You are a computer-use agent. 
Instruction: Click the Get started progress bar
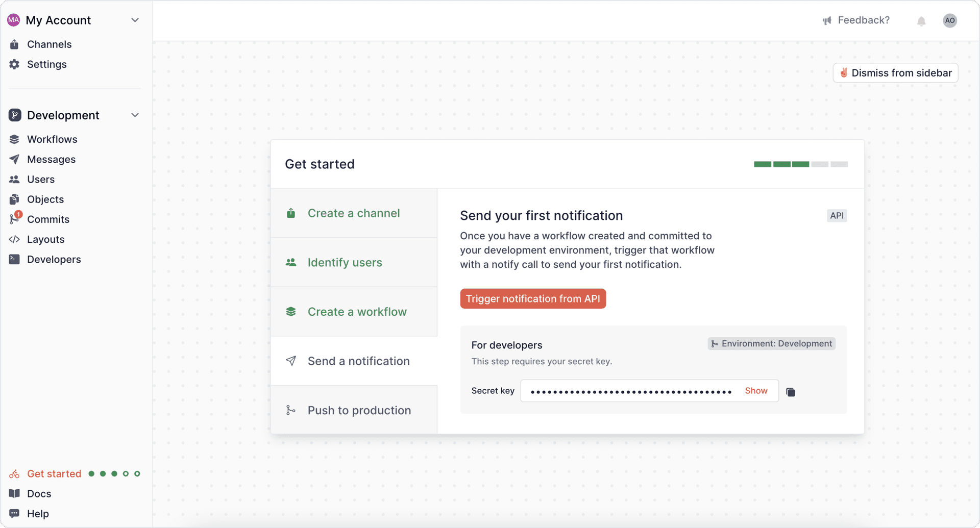pyautogui.click(x=800, y=164)
